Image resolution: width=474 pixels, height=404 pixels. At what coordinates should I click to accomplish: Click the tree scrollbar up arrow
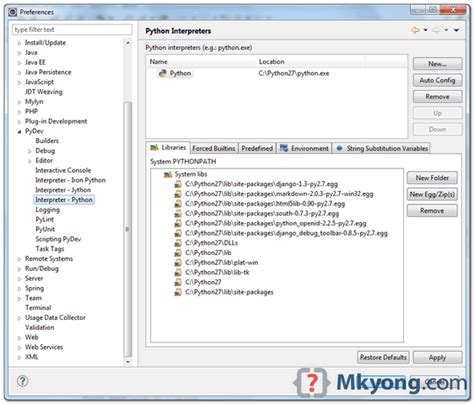pyautogui.click(x=128, y=43)
